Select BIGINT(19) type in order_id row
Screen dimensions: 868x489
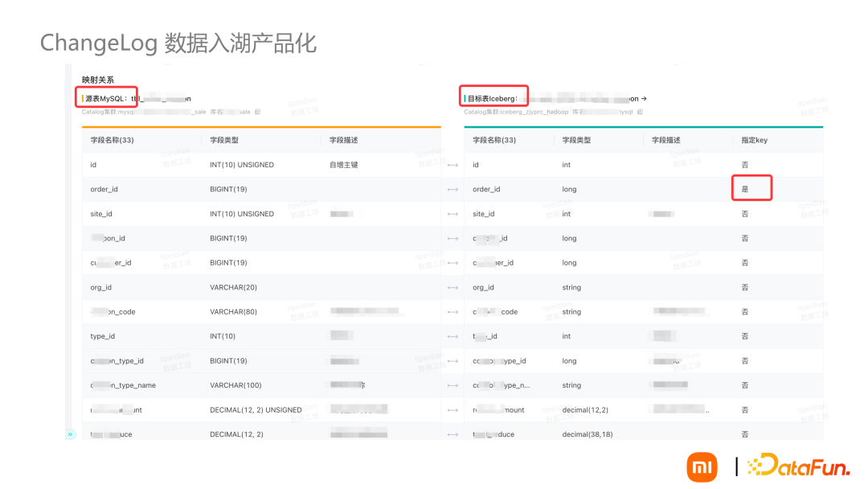click(x=228, y=189)
